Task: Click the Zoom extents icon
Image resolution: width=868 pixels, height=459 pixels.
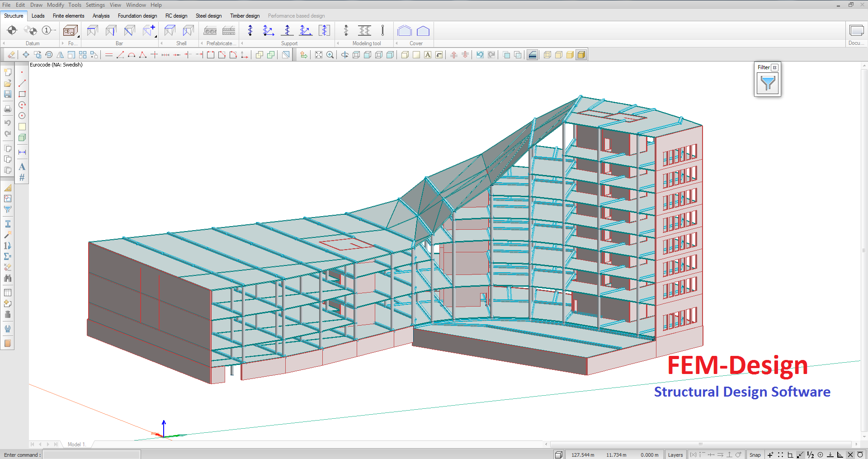Action: pos(319,55)
